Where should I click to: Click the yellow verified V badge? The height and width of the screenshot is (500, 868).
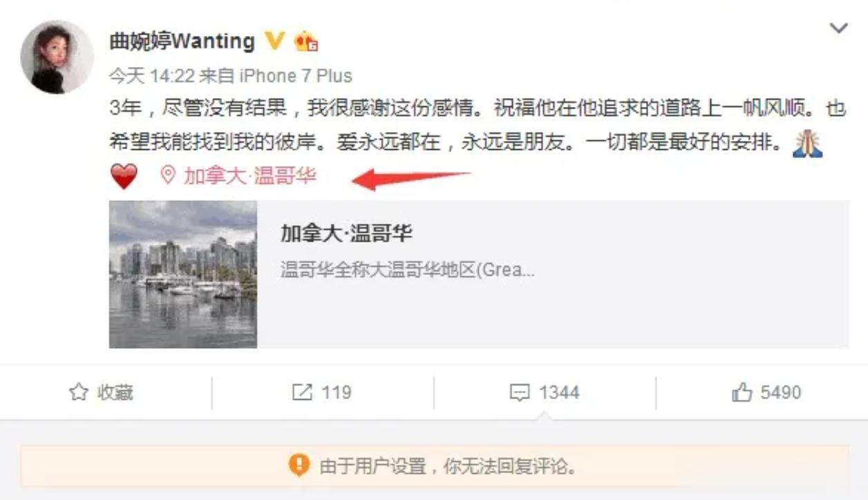click(274, 41)
